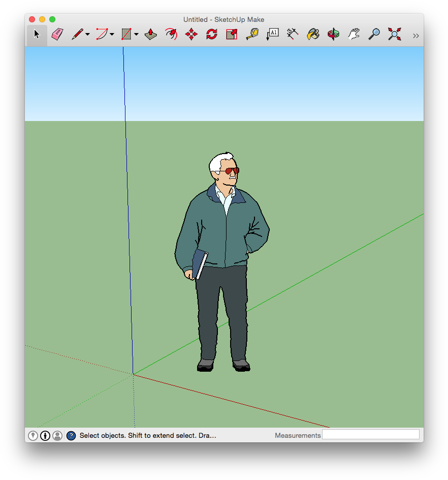Viewport: 448px width, 480px height.
Task: Activate the Rotate tool
Action: (x=211, y=34)
